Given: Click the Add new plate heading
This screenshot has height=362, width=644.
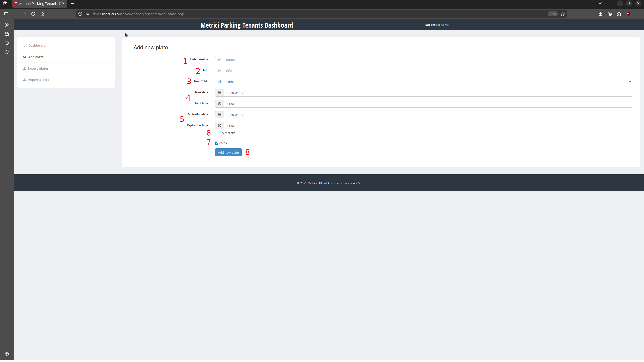Looking at the screenshot, I should coord(150,48).
